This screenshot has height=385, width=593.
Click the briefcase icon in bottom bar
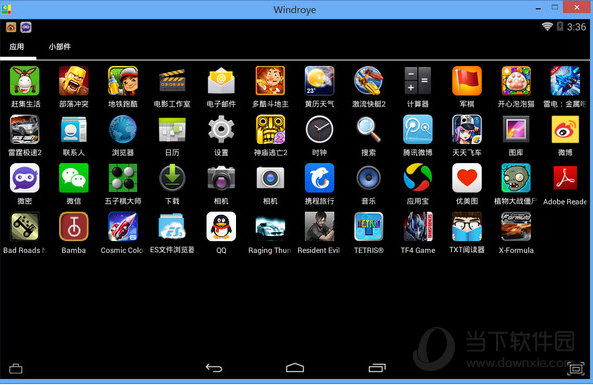point(16,368)
